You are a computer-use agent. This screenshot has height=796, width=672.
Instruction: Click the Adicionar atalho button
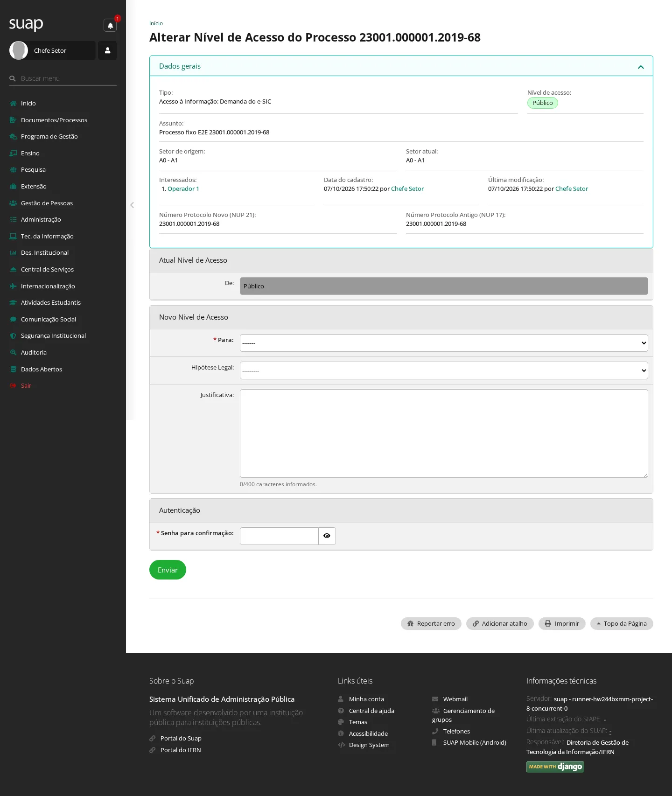click(x=500, y=623)
